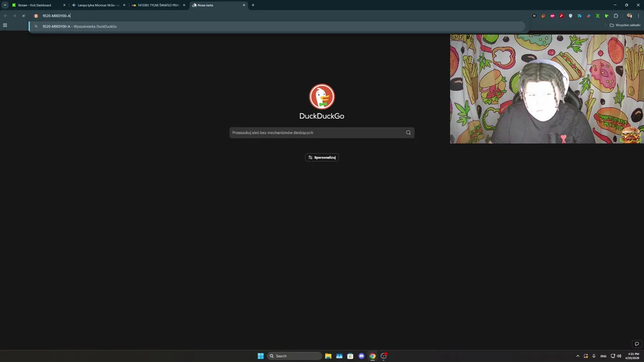Screen dimensions: 644x362
Task: Open Discord from the taskbar
Action: pos(361,356)
